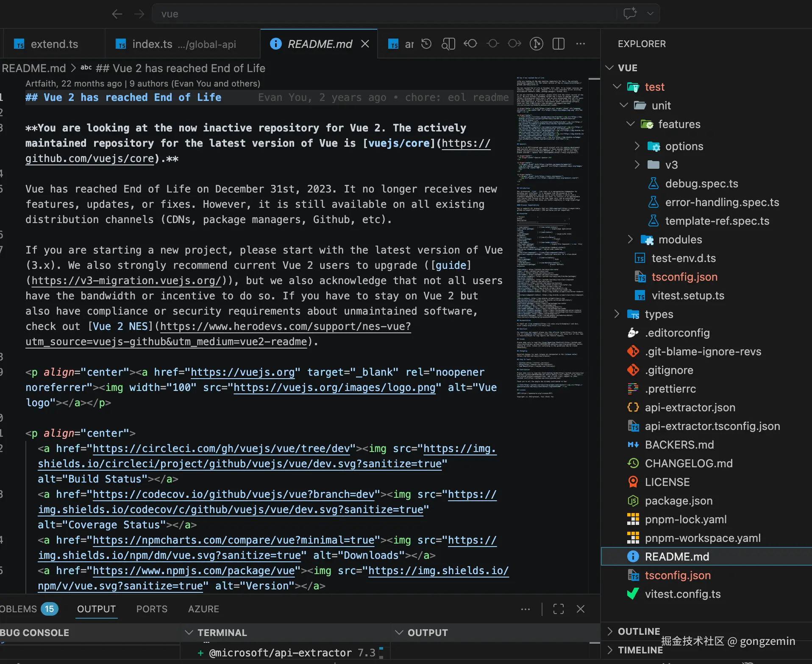Close the README.md editor tab

click(365, 44)
